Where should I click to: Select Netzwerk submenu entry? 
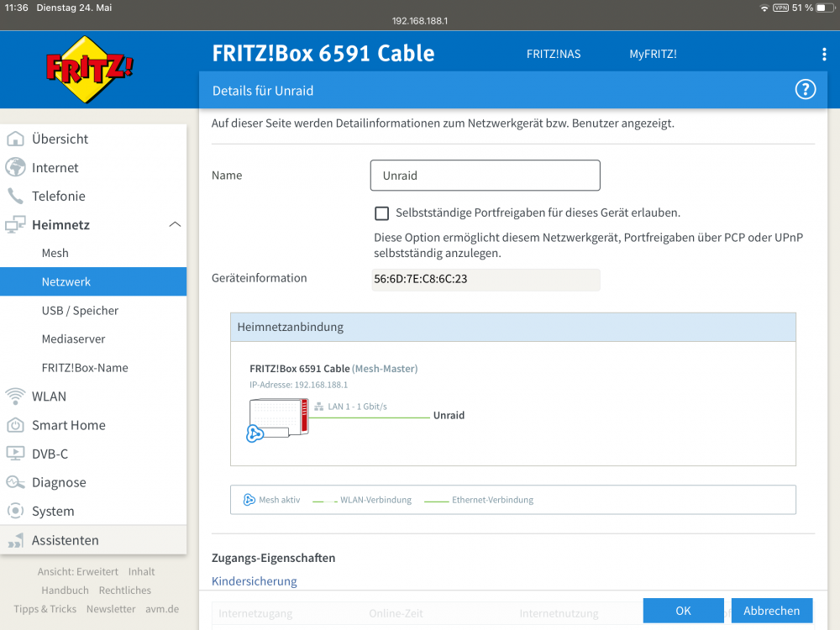(x=93, y=281)
